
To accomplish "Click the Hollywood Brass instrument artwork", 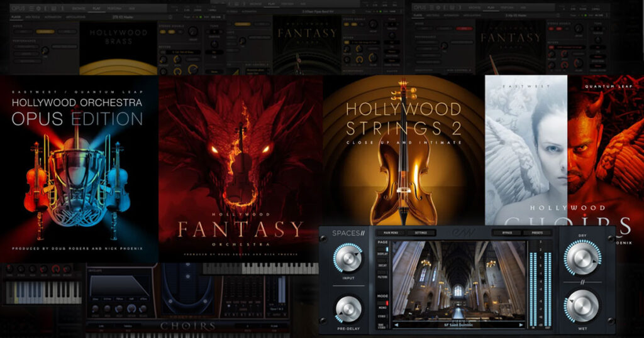I will pos(118,48).
